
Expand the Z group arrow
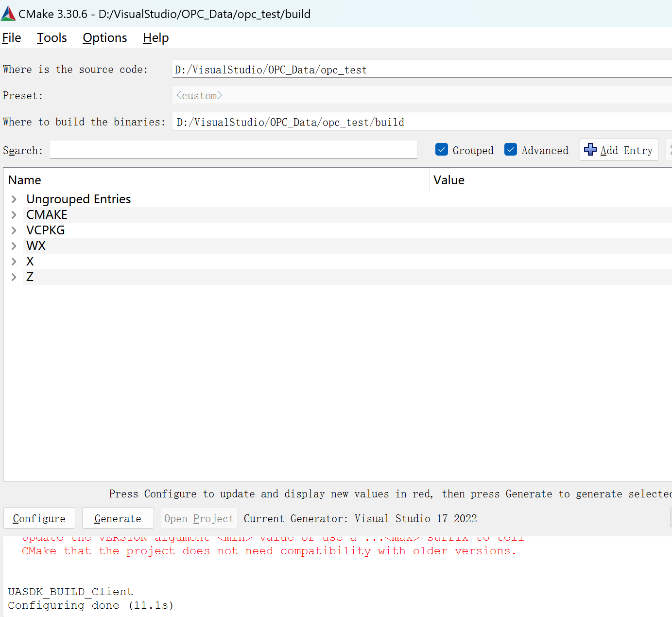tap(14, 277)
